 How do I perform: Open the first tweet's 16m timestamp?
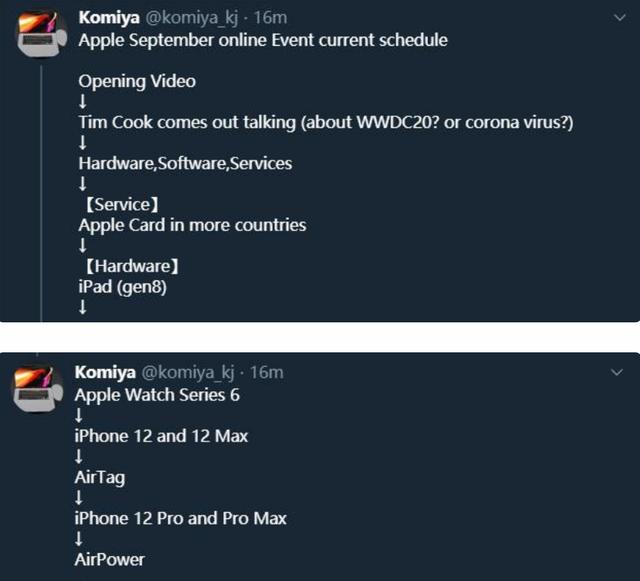click(x=270, y=18)
